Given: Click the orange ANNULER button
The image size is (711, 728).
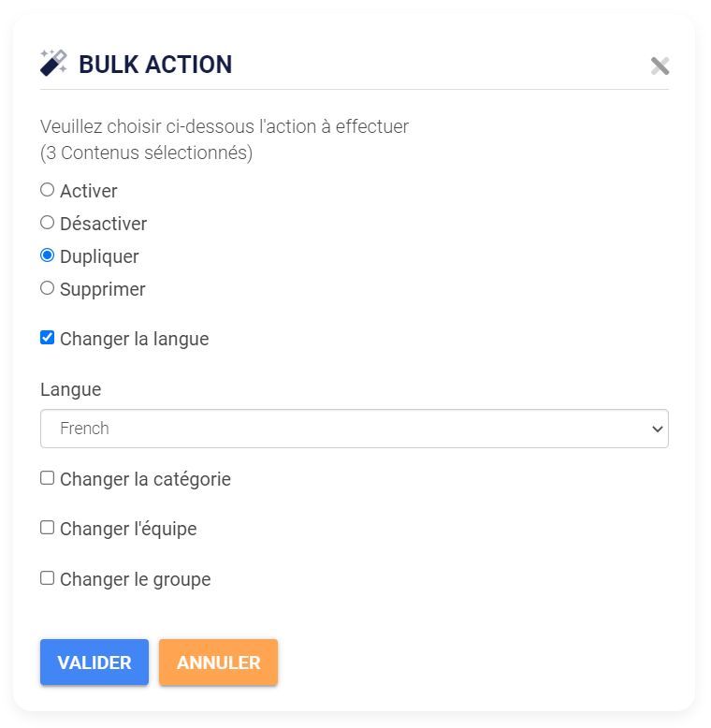Looking at the screenshot, I should [218, 662].
